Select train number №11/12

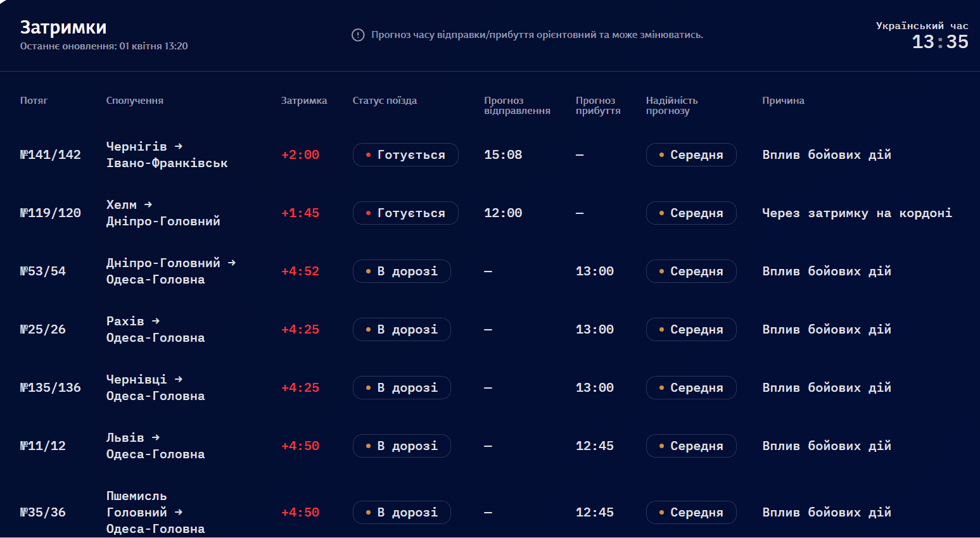pos(43,446)
